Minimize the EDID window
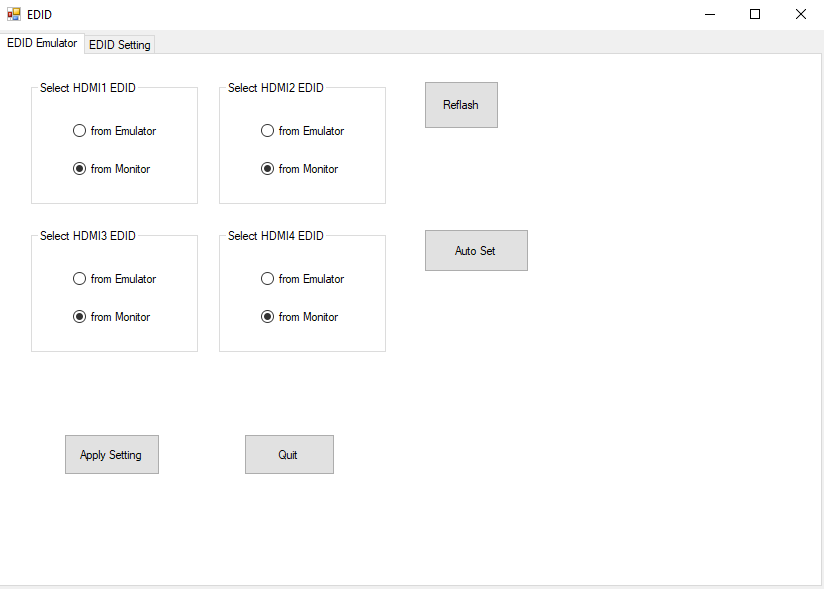The width and height of the screenshot is (824, 589). coord(710,14)
